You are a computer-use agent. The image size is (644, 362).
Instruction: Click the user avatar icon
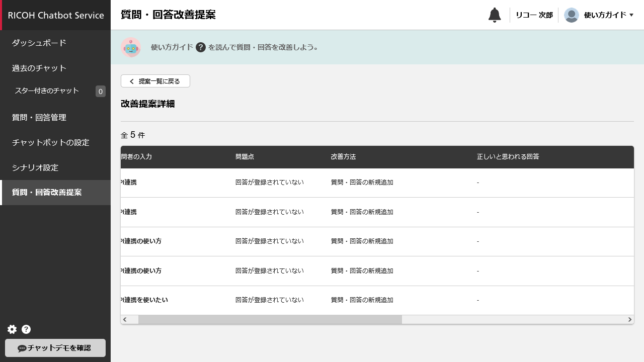click(571, 15)
